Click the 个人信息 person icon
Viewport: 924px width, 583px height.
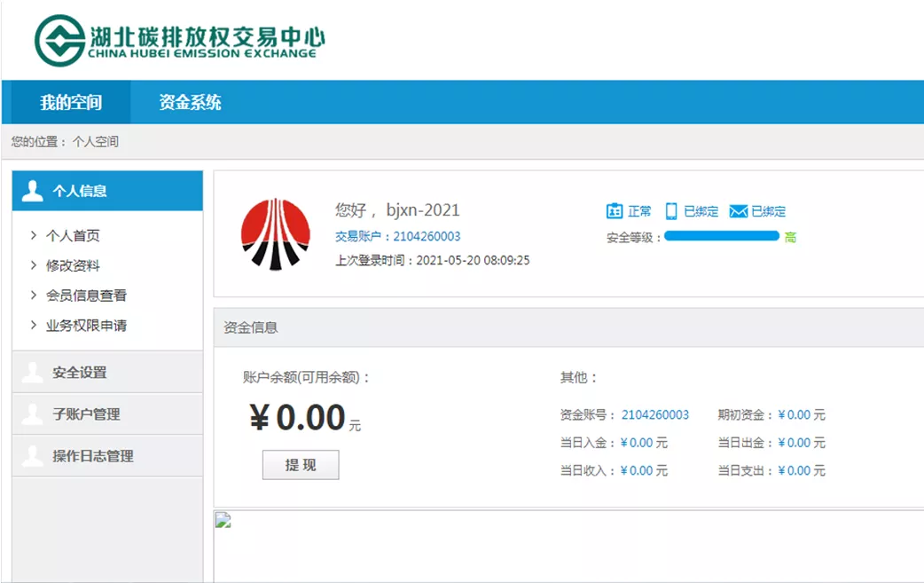[33, 191]
